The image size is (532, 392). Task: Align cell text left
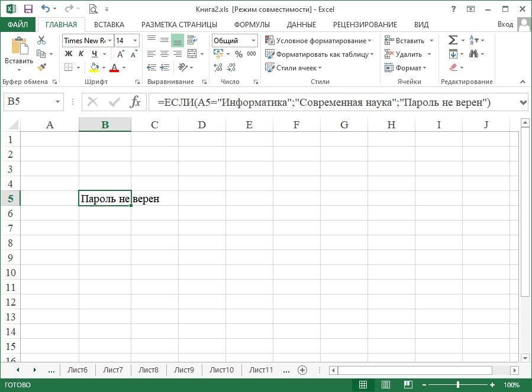click(x=151, y=54)
